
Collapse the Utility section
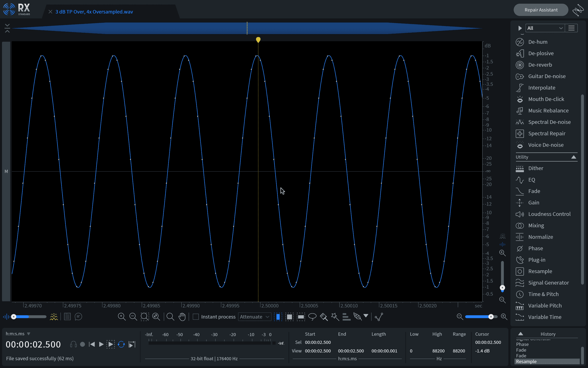(574, 157)
